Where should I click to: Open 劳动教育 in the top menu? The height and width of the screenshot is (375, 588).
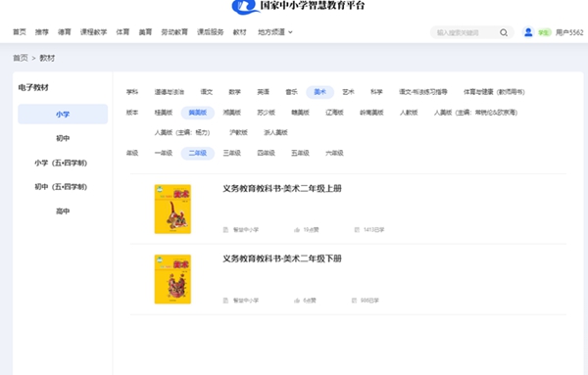pos(174,32)
